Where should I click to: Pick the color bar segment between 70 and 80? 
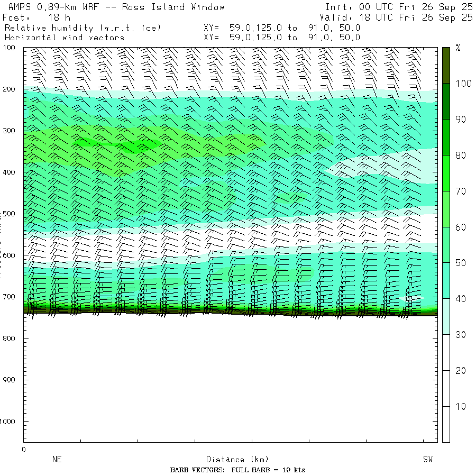coord(446,173)
